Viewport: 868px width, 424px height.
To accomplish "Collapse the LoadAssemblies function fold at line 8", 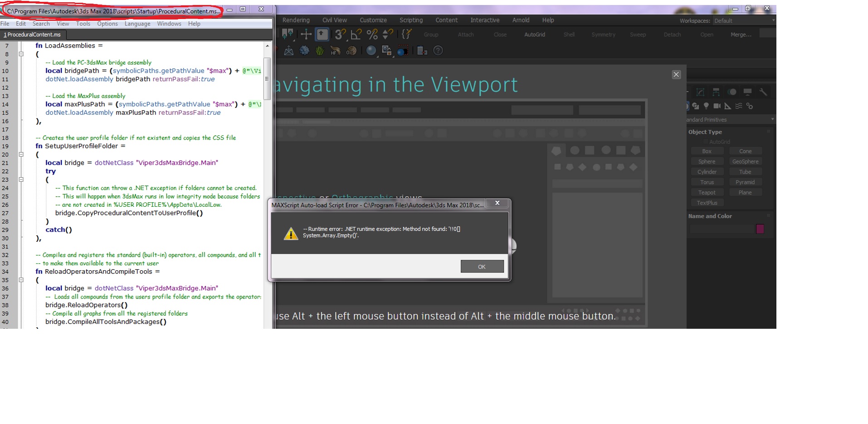I will tap(21, 54).
